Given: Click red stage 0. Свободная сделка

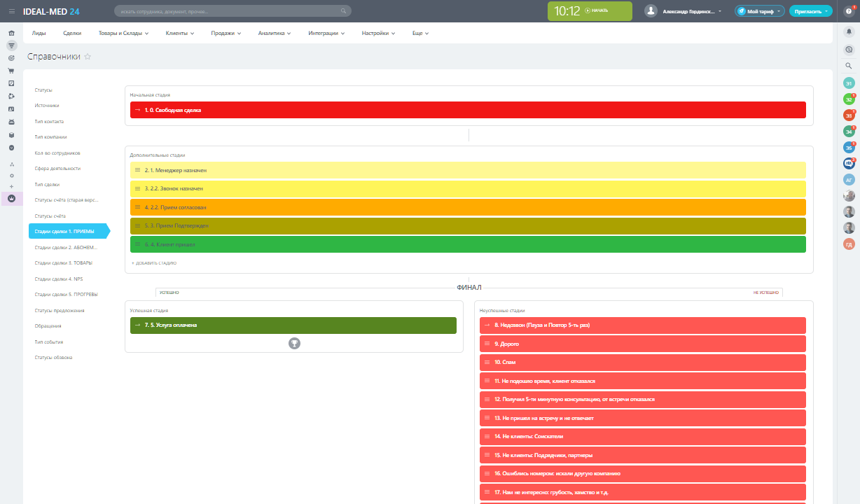Looking at the screenshot, I should (468, 110).
